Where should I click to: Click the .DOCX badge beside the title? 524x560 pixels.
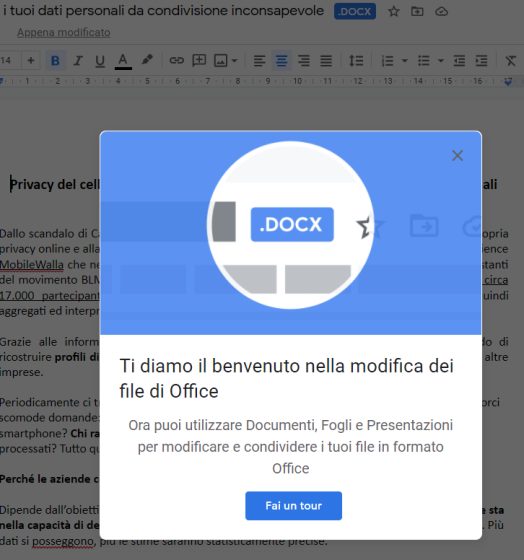[355, 11]
